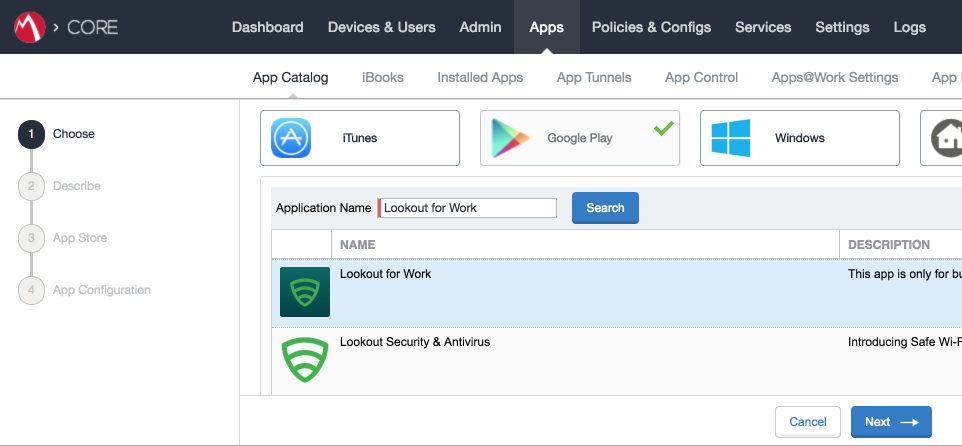Click the CORE breadcrumb text

coord(93,28)
